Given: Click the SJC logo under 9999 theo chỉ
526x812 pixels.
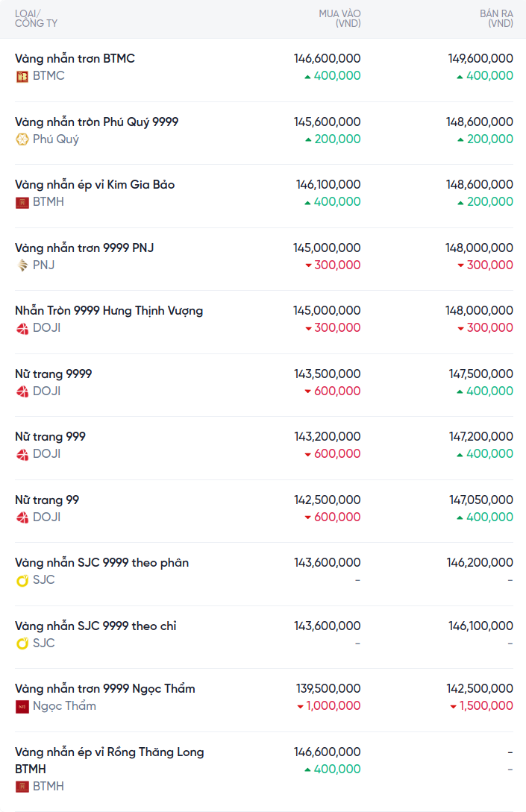Looking at the screenshot, I should (x=22, y=643).
